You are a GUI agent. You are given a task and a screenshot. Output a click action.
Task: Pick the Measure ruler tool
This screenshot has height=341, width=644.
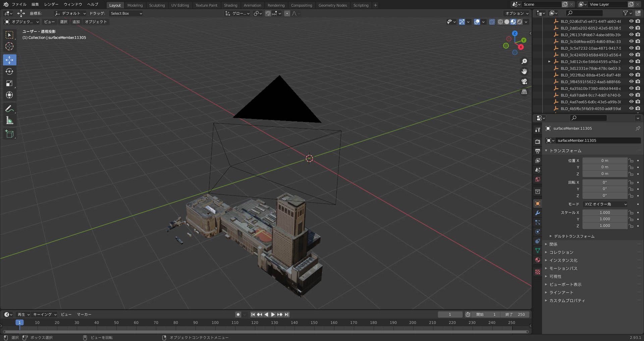click(x=9, y=121)
